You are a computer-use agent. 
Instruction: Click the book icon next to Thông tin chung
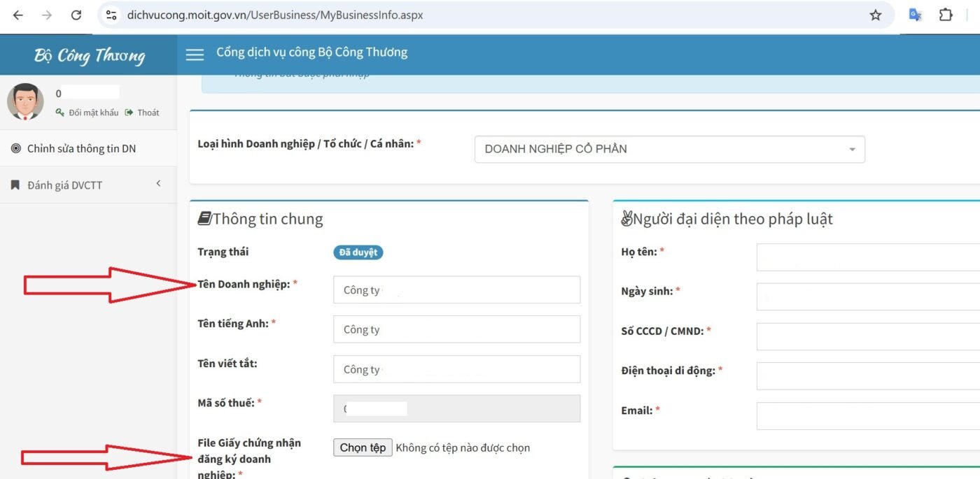pyautogui.click(x=204, y=219)
